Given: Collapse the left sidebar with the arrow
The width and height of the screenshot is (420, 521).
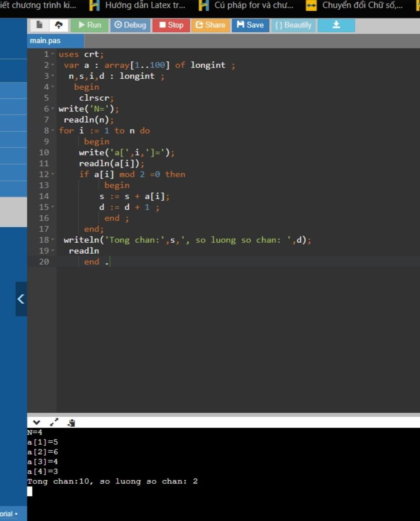Looking at the screenshot, I should (21, 299).
